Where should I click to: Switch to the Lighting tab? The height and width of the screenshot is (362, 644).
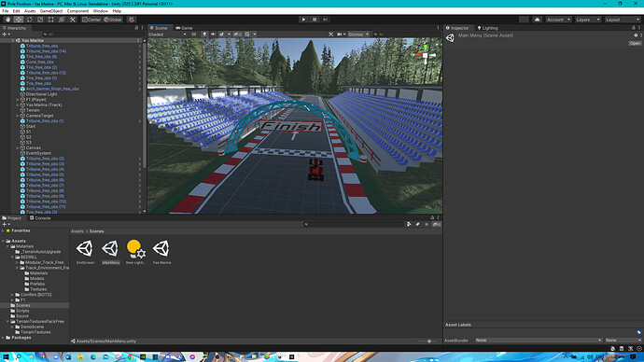[487, 28]
